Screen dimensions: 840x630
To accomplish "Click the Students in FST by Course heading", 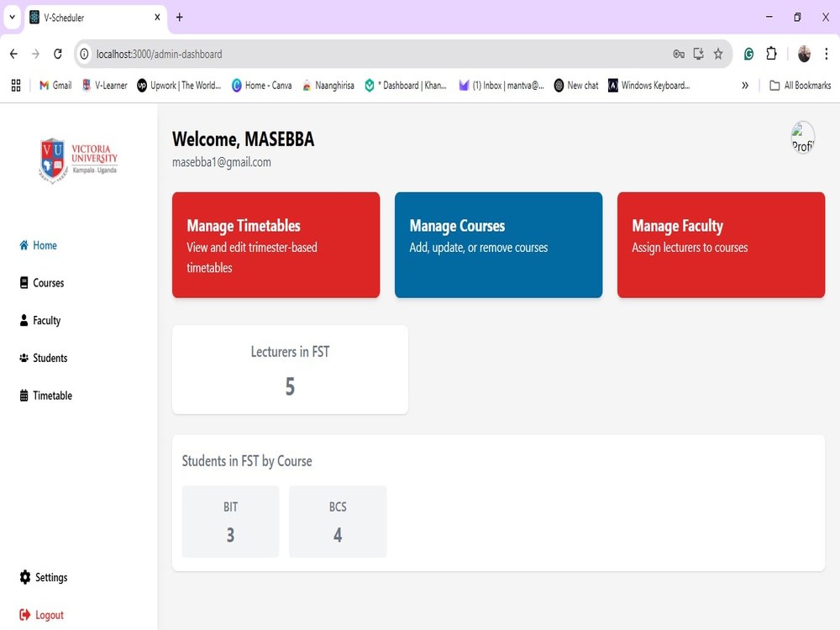I will (x=247, y=460).
